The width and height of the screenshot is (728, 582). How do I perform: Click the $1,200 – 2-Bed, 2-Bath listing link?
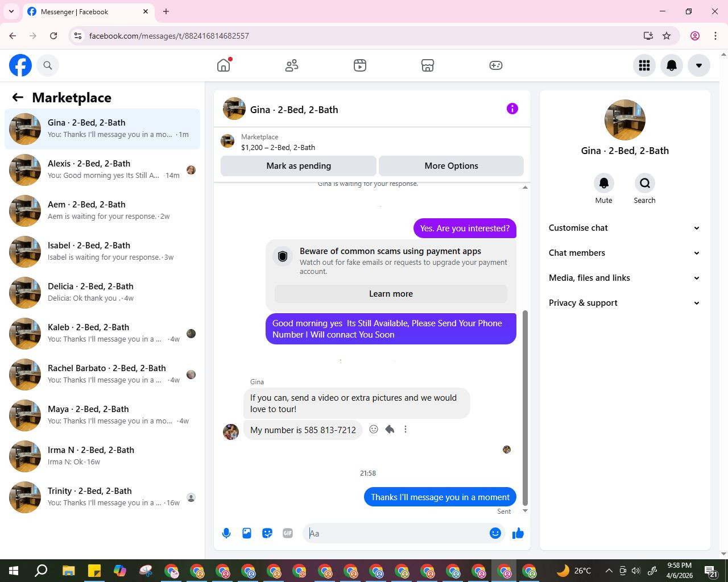click(x=278, y=147)
